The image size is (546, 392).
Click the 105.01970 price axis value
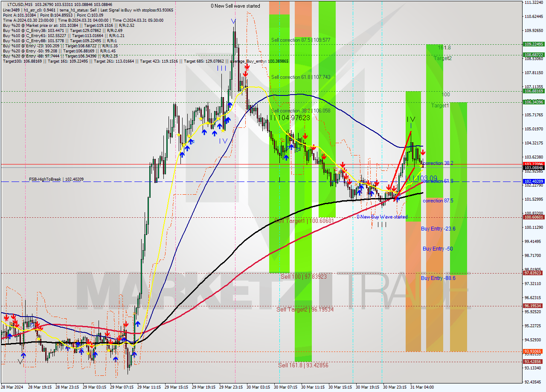tap(533, 129)
